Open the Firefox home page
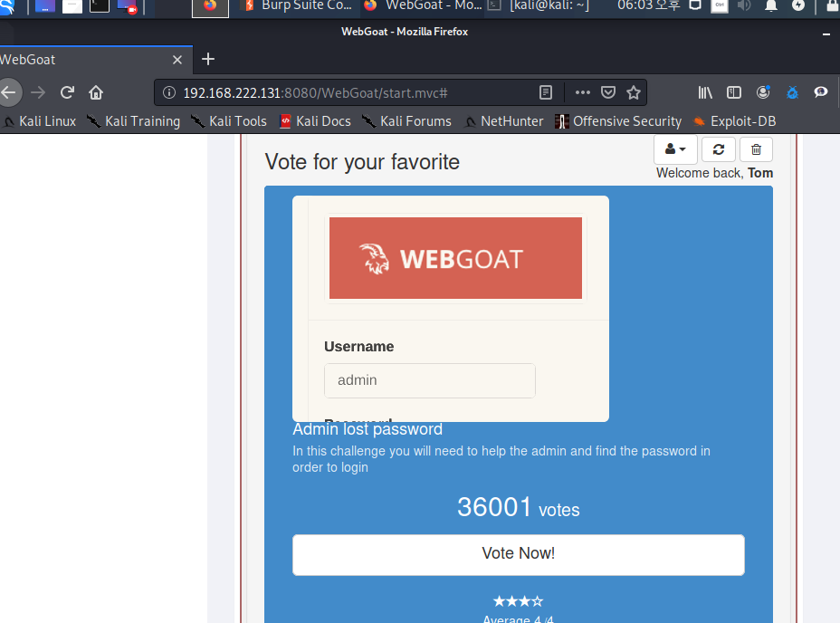Viewport: 840px width, 623px height. coord(96,92)
